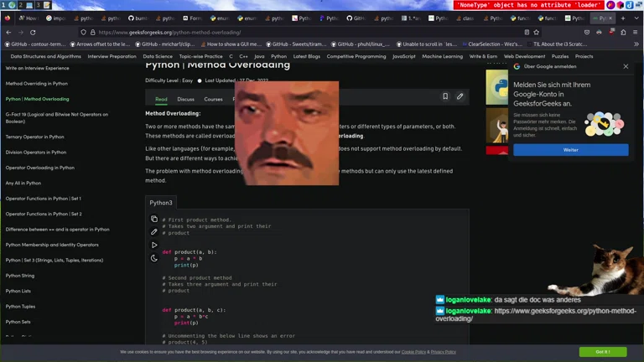Switch to the 'impo' browser tab
The height and width of the screenshot is (362, 644).
click(x=56, y=18)
